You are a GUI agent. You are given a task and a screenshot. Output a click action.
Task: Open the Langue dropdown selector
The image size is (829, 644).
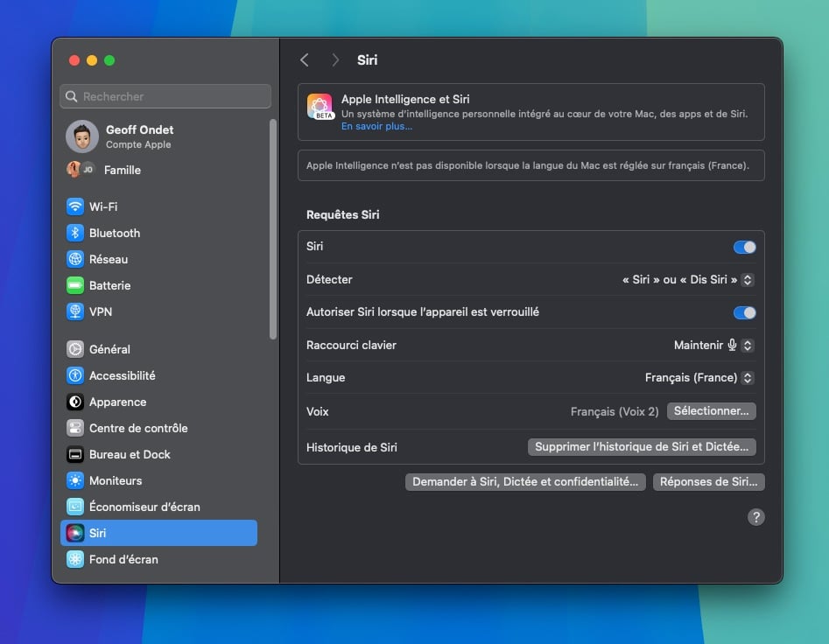pyautogui.click(x=699, y=378)
